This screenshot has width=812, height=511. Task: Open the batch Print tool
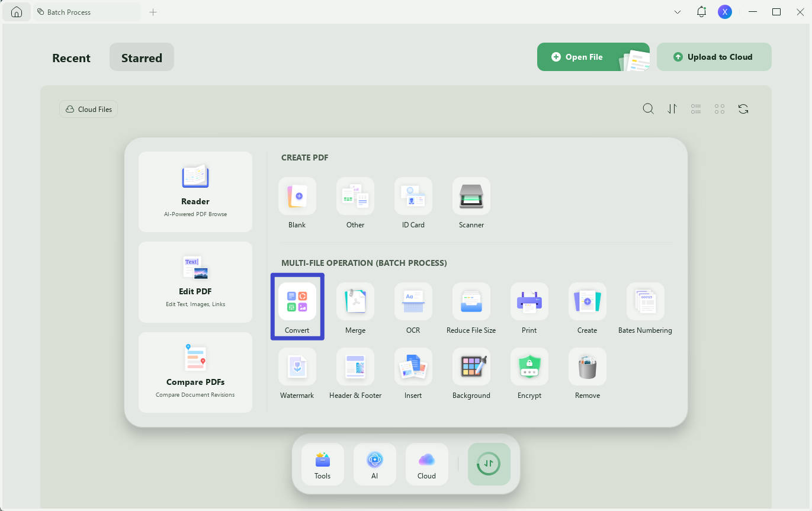529,308
